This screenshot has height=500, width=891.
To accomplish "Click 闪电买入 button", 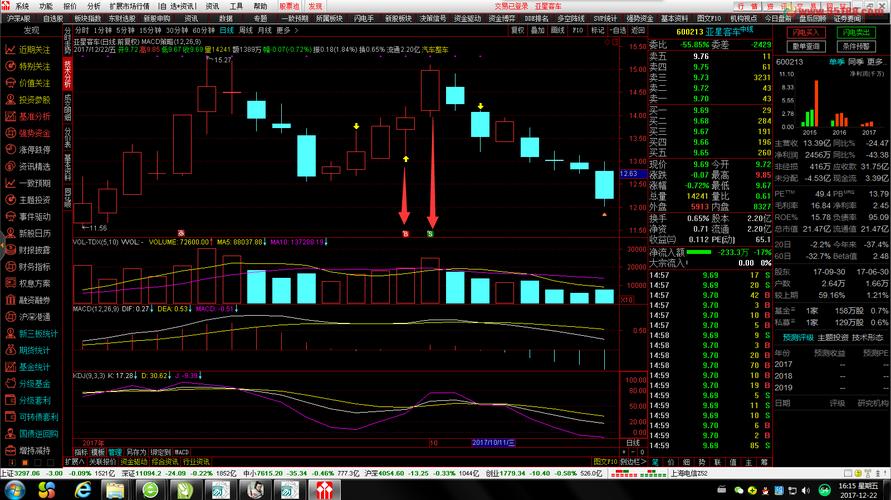I will tap(806, 32).
